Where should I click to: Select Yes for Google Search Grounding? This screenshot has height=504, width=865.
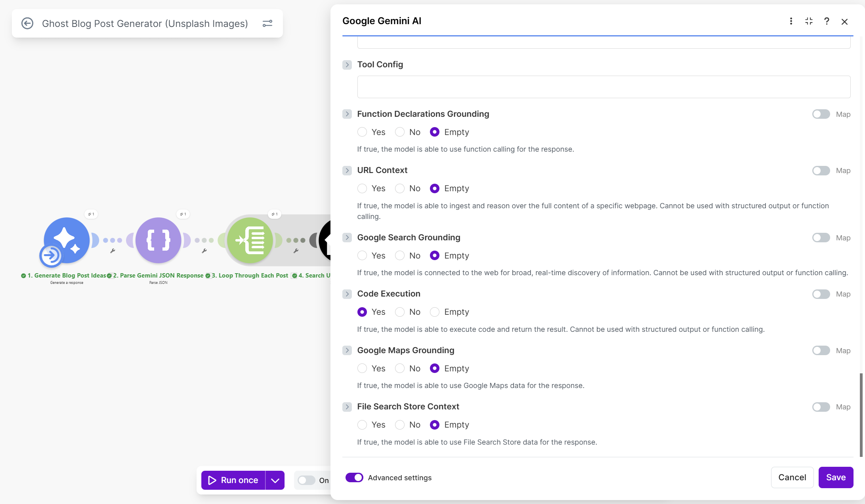point(362,256)
